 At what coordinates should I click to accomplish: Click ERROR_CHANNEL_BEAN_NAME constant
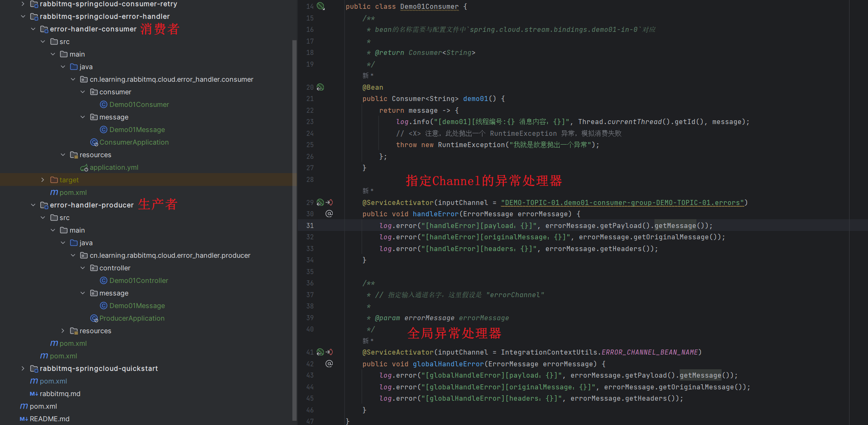click(x=649, y=352)
